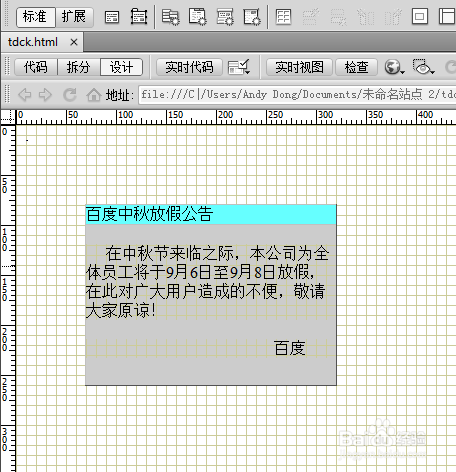The image size is (456, 472).
Task: Click the 百度中秋放假公告 title text
Action: coord(149,214)
